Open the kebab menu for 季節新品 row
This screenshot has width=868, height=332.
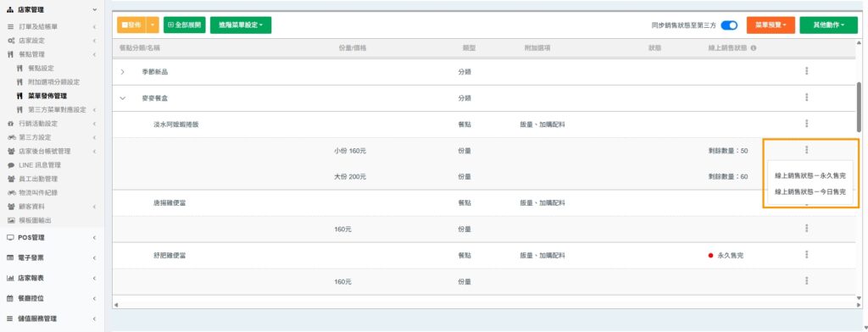(x=806, y=71)
